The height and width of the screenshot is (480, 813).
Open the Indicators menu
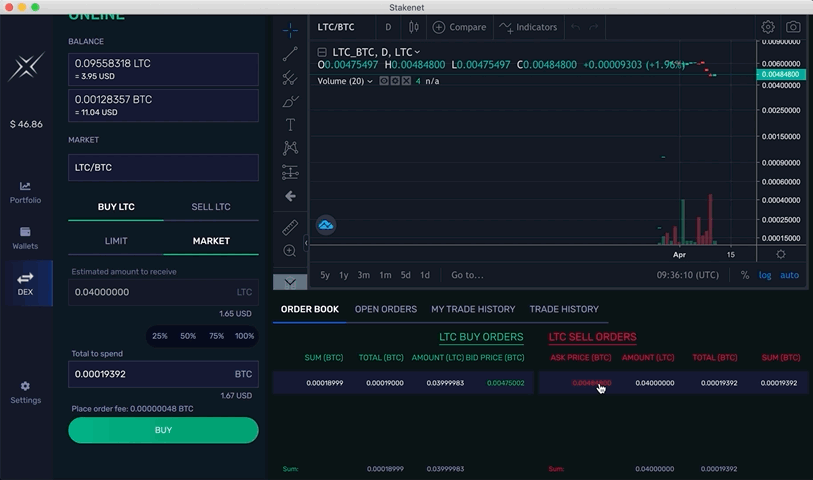[528, 27]
